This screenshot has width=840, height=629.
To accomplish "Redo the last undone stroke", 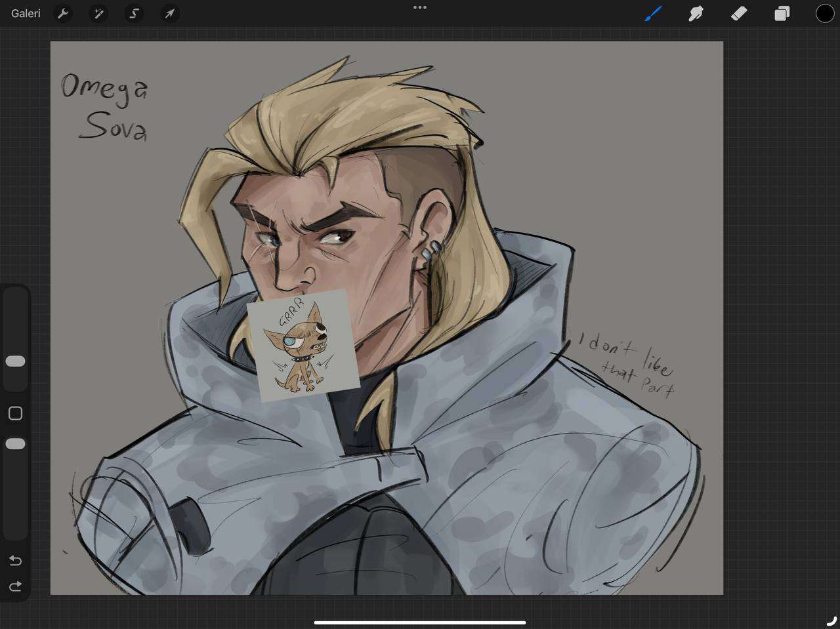I will point(15,586).
